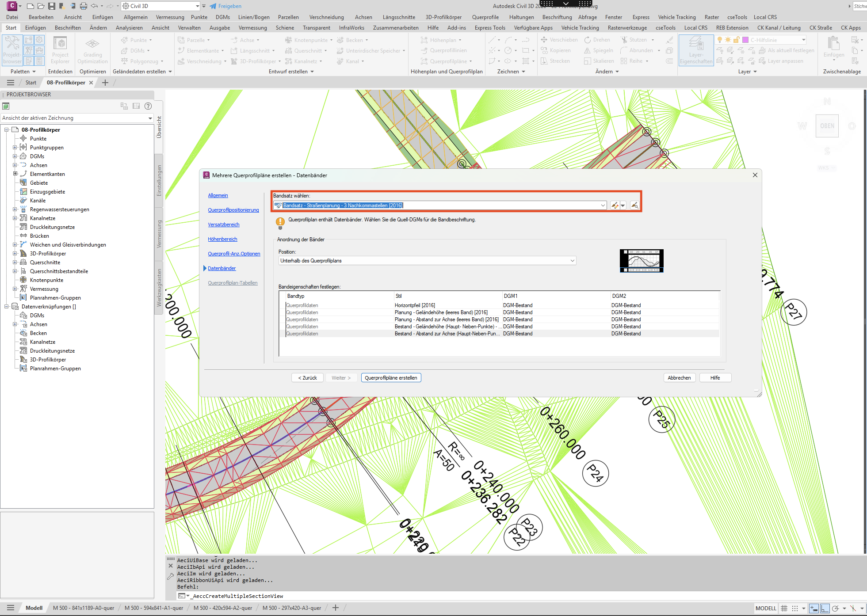Toggle the layer on/off lightbulb icon
The width and height of the screenshot is (867, 616).
(720, 40)
